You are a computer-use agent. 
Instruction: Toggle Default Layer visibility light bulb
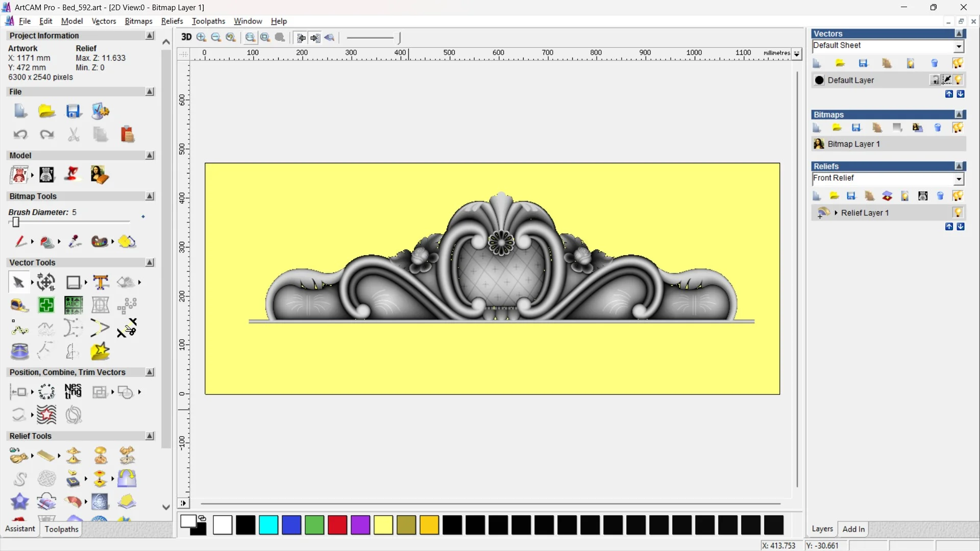point(958,80)
